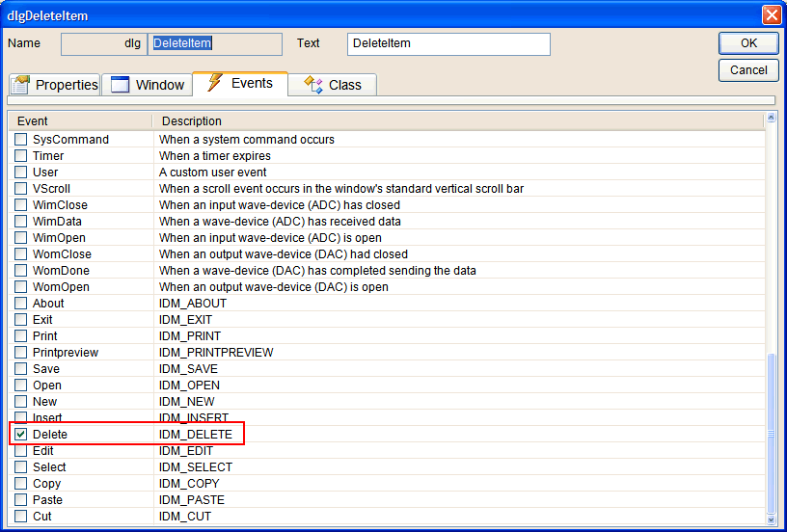This screenshot has width=787, height=532.
Task: Check the User event checkbox
Action: coord(20,172)
